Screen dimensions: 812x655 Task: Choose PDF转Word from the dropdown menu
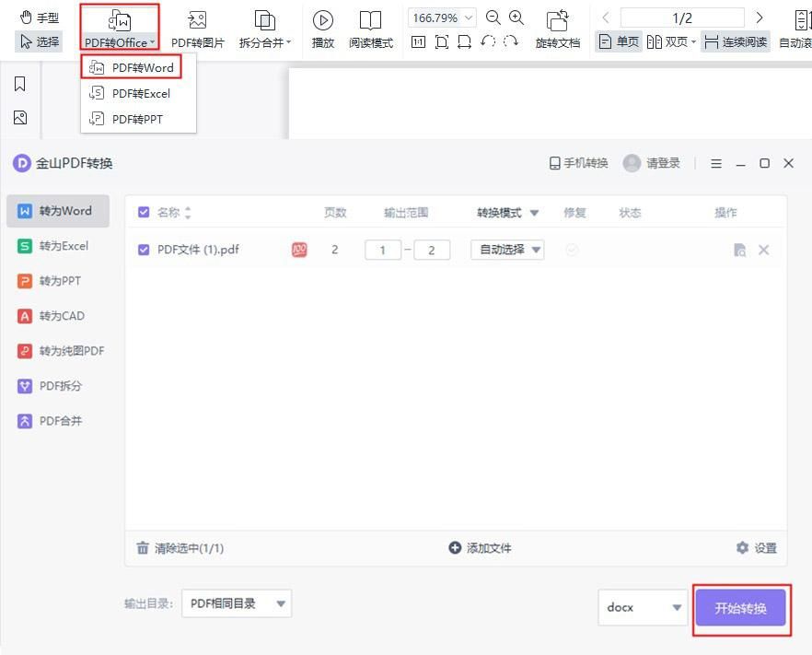coord(132,67)
